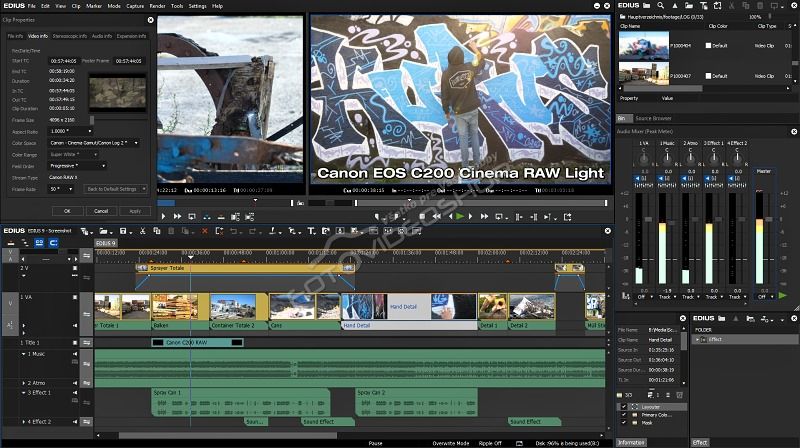Click the red Delete X icon in timeline toolbar
800x448 pixels.
point(205,231)
